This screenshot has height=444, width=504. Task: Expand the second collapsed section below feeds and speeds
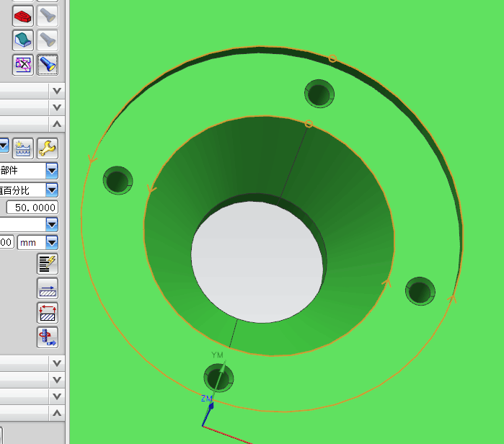pyautogui.click(x=57, y=380)
